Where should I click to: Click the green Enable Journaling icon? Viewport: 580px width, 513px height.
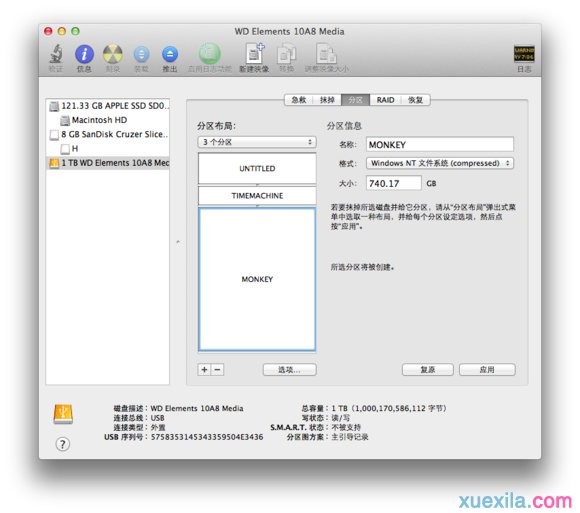pyautogui.click(x=210, y=54)
